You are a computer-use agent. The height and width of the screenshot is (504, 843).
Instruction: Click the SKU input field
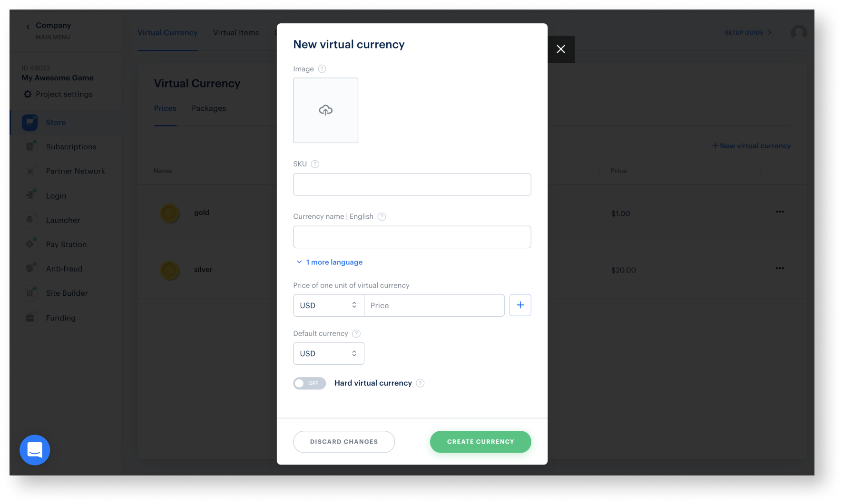pos(412,184)
